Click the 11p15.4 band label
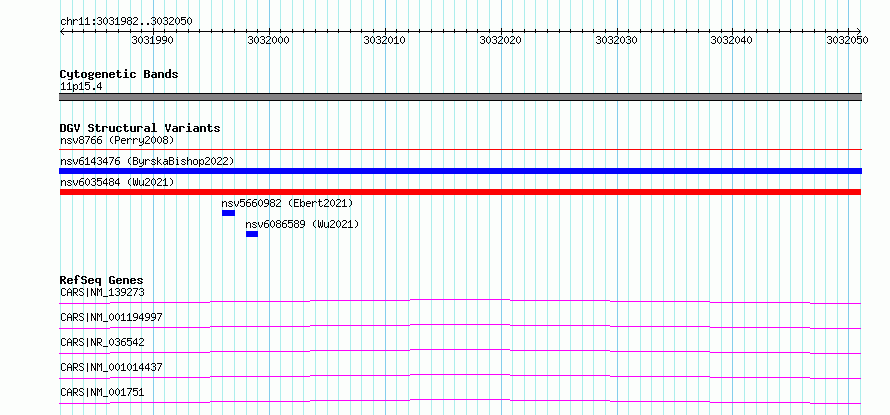890x415 pixels. (x=81, y=87)
